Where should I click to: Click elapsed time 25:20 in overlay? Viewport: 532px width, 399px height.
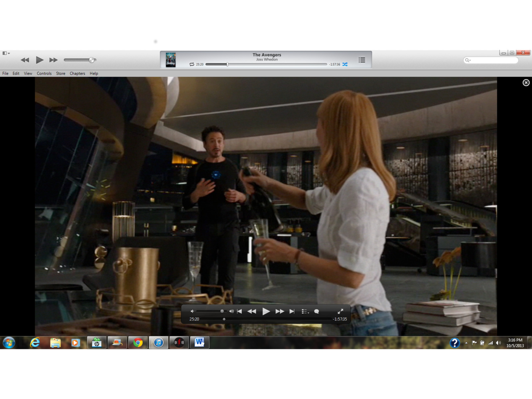click(x=194, y=319)
